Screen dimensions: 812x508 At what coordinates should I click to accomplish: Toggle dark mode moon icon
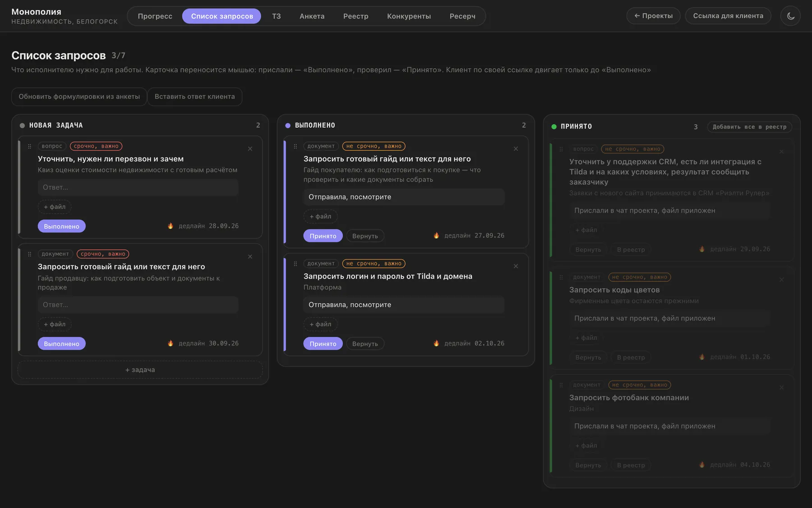790,16
